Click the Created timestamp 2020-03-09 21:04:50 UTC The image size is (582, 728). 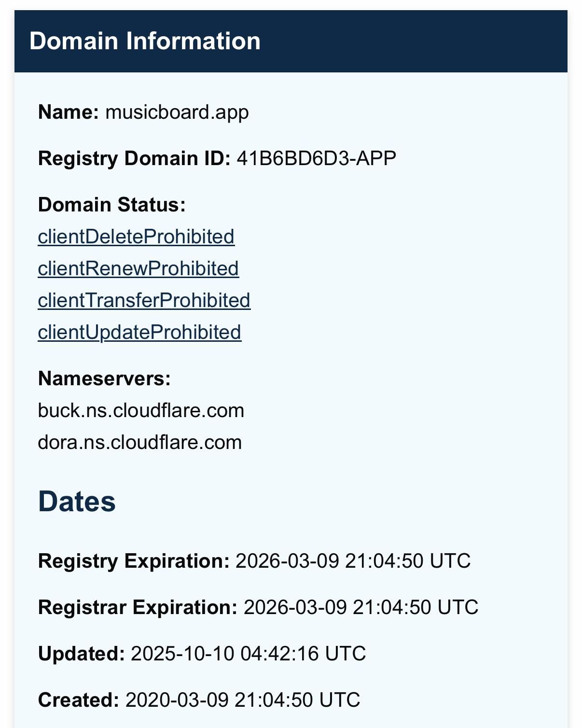(243, 700)
